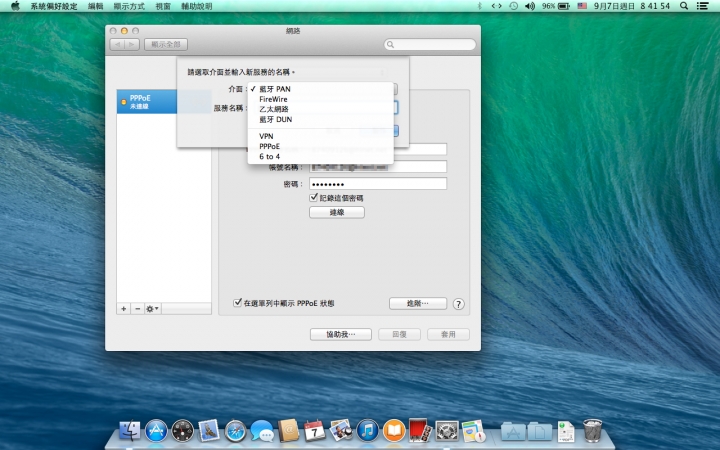Click the 密碼 password field

pos(378,184)
